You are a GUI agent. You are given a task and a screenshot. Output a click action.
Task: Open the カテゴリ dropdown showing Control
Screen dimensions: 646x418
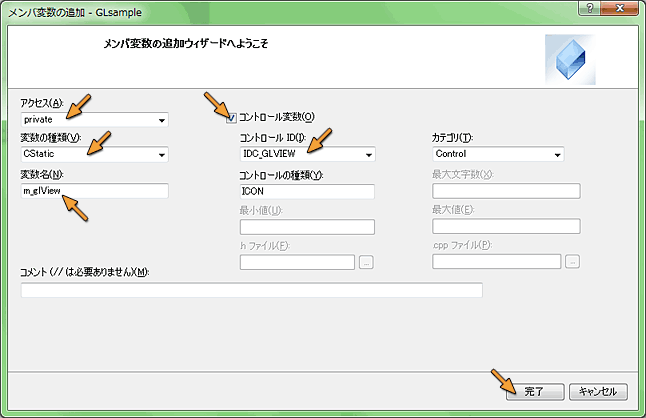click(498, 154)
